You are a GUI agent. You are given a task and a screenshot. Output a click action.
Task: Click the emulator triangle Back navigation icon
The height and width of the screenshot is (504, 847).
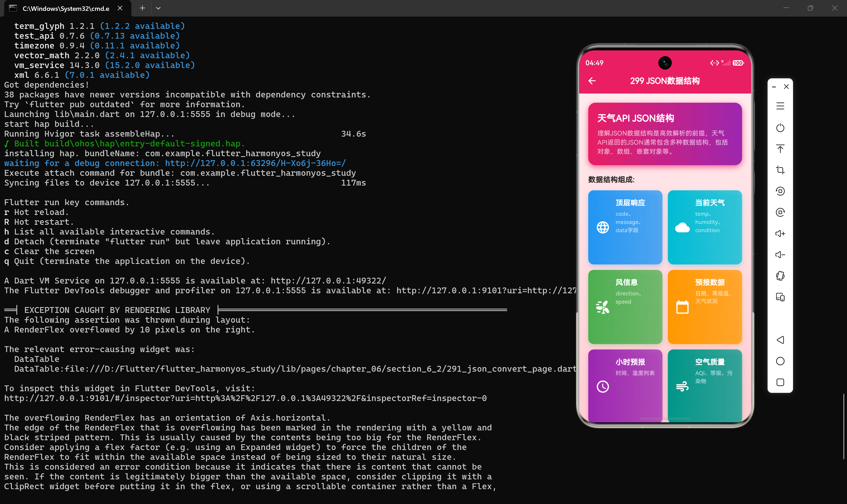780,340
